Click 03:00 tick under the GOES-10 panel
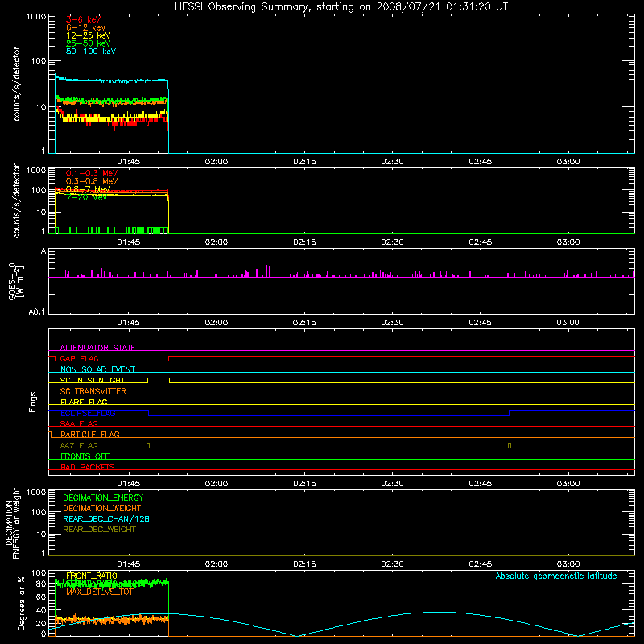This screenshot has width=644, height=644. point(568,323)
